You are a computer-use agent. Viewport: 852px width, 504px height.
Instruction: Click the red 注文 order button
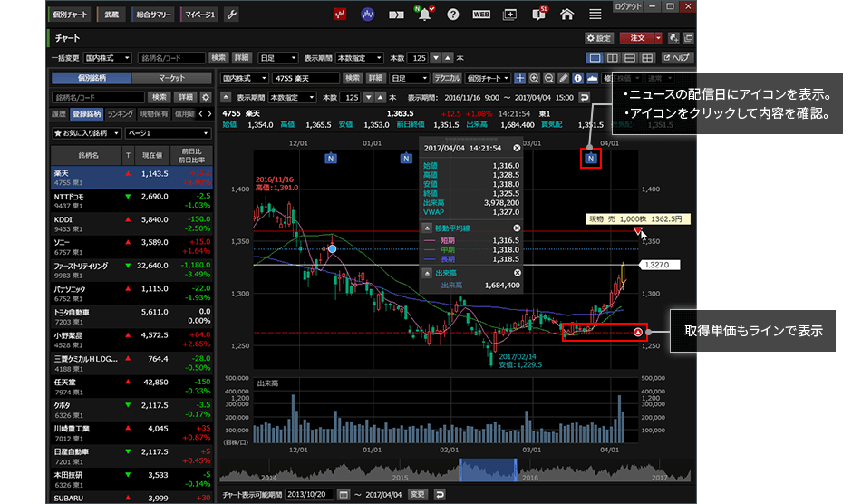point(636,38)
